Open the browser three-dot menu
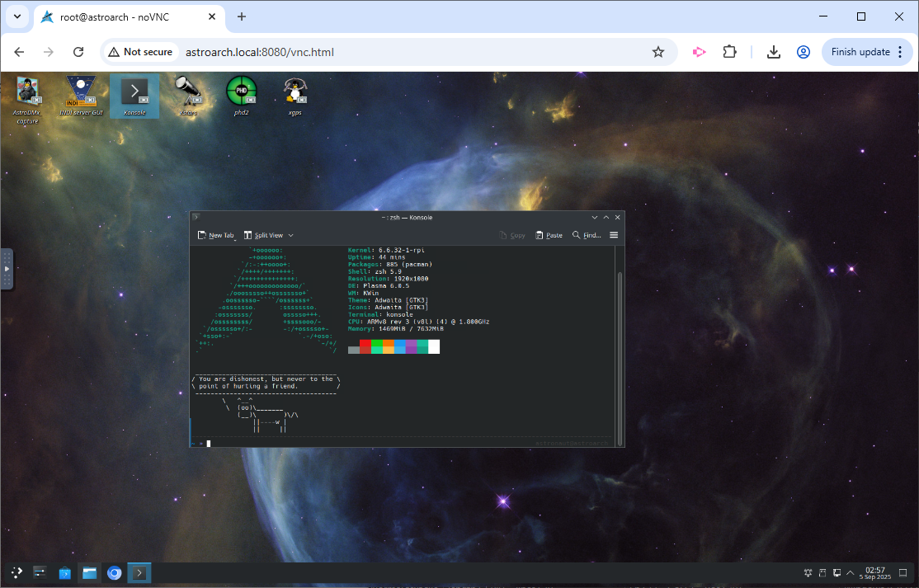The width and height of the screenshot is (919, 588). pyautogui.click(x=901, y=52)
